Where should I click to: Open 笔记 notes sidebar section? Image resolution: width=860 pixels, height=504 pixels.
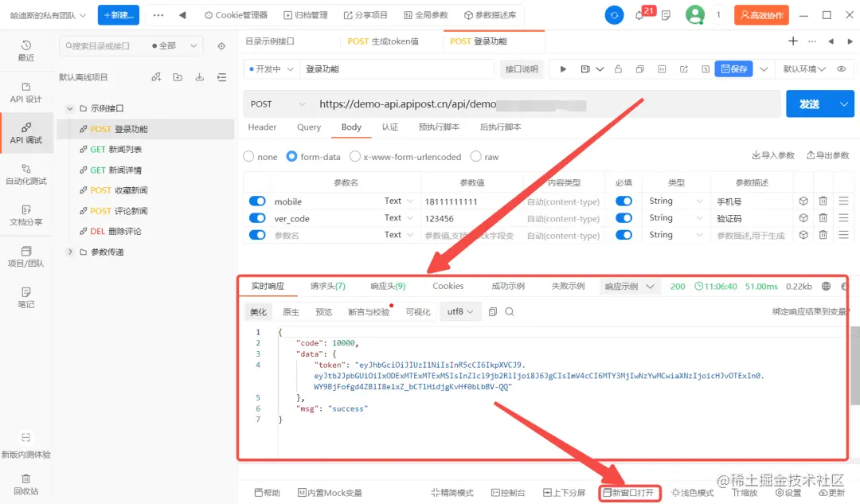[x=25, y=297]
